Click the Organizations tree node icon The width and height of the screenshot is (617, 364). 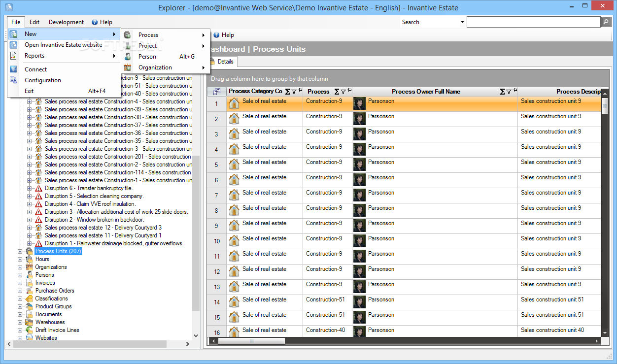tap(29, 267)
